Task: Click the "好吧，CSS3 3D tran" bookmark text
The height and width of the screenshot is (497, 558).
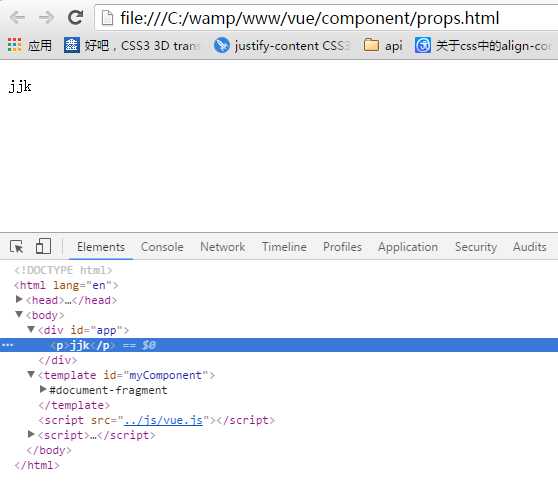Action: click(142, 46)
